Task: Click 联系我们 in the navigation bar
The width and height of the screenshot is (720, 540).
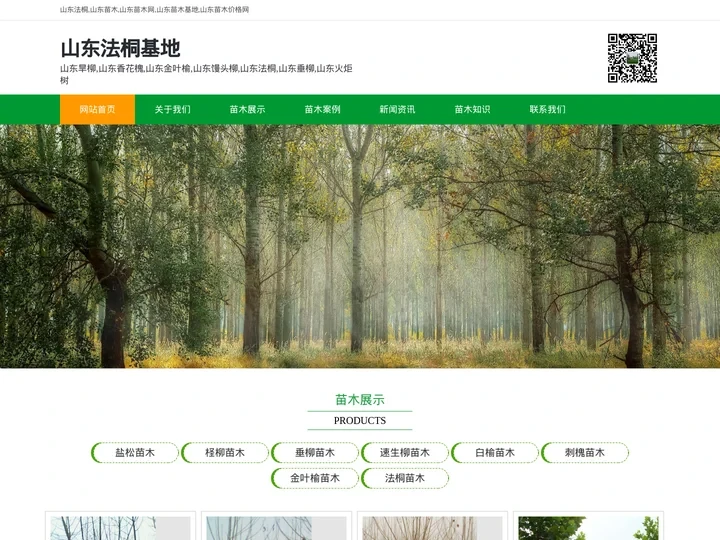Action: pyautogui.click(x=547, y=109)
